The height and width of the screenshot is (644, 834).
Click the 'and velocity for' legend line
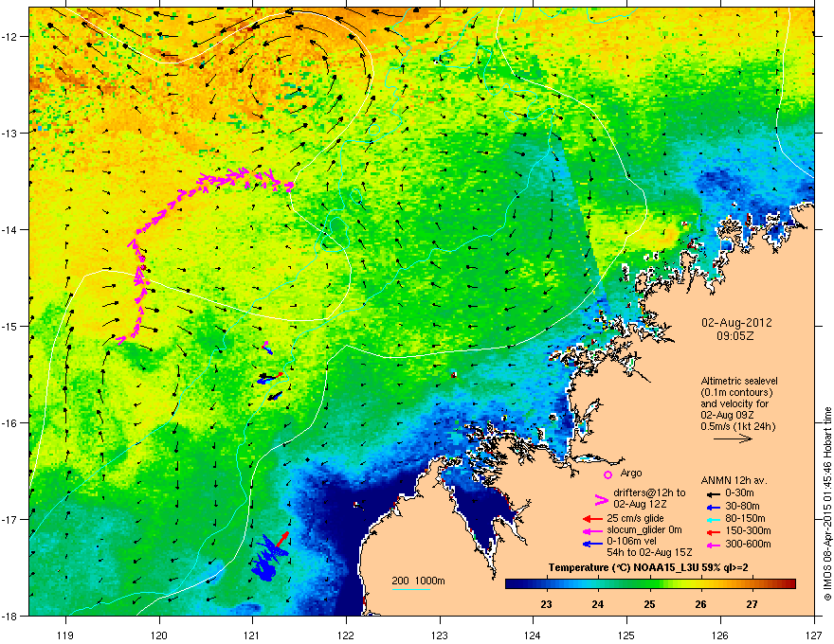[x=733, y=403]
